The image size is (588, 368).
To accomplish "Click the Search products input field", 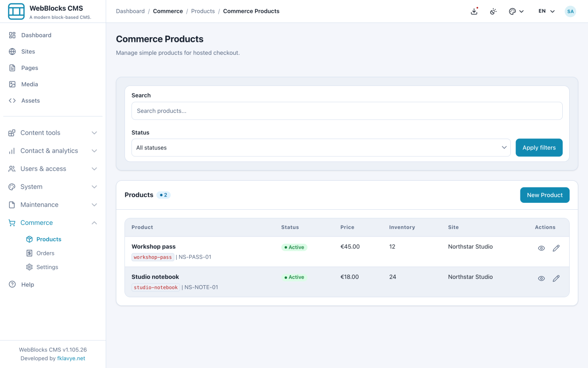I will pyautogui.click(x=347, y=111).
